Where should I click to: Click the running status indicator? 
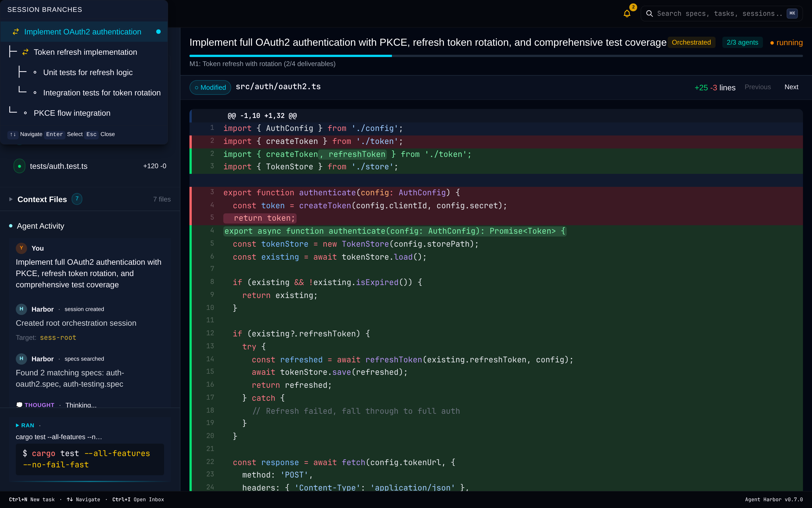[x=786, y=43]
